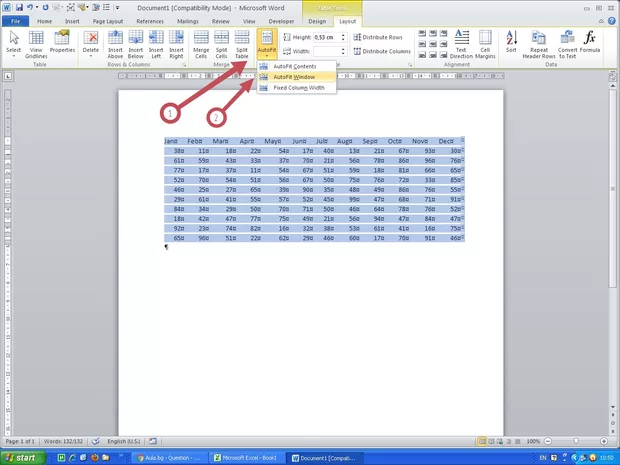
Task: Switch to the Home tab
Action: coord(44,21)
